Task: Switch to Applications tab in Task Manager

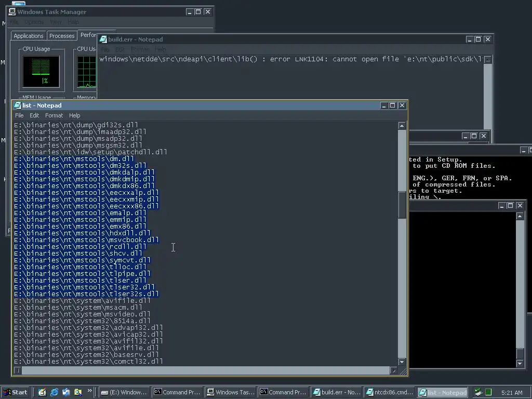Action: pyautogui.click(x=29, y=36)
